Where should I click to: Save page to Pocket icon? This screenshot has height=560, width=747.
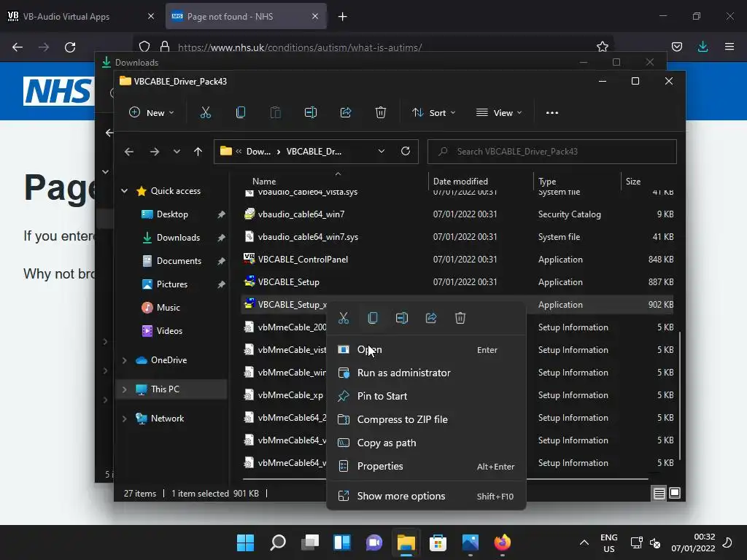[x=676, y=47]
